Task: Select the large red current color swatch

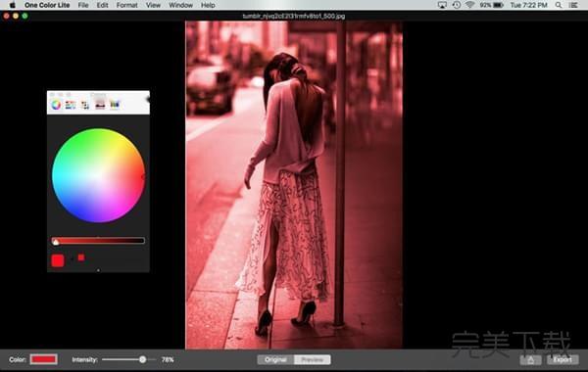Action: pos(58,260)
